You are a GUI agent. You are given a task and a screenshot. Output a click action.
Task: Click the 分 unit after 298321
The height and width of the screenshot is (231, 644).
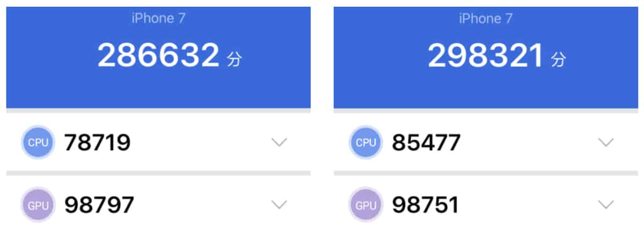(558, 59)
